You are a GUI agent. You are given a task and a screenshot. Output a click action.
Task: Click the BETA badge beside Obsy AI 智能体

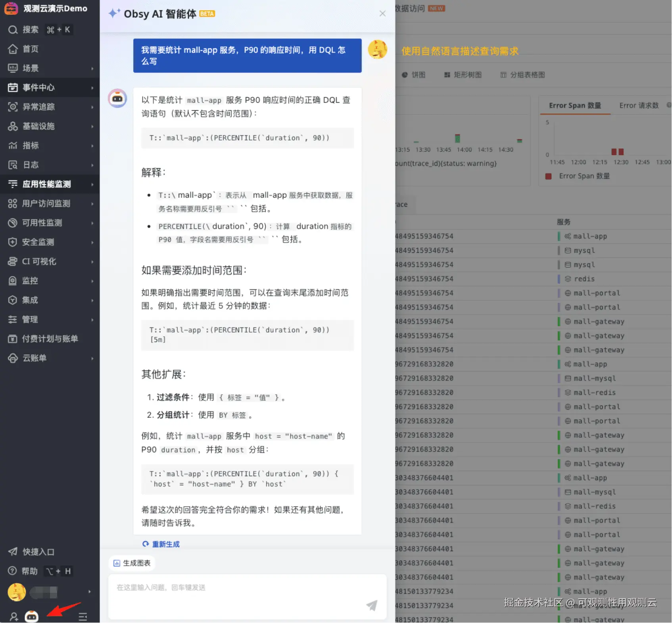207,14
